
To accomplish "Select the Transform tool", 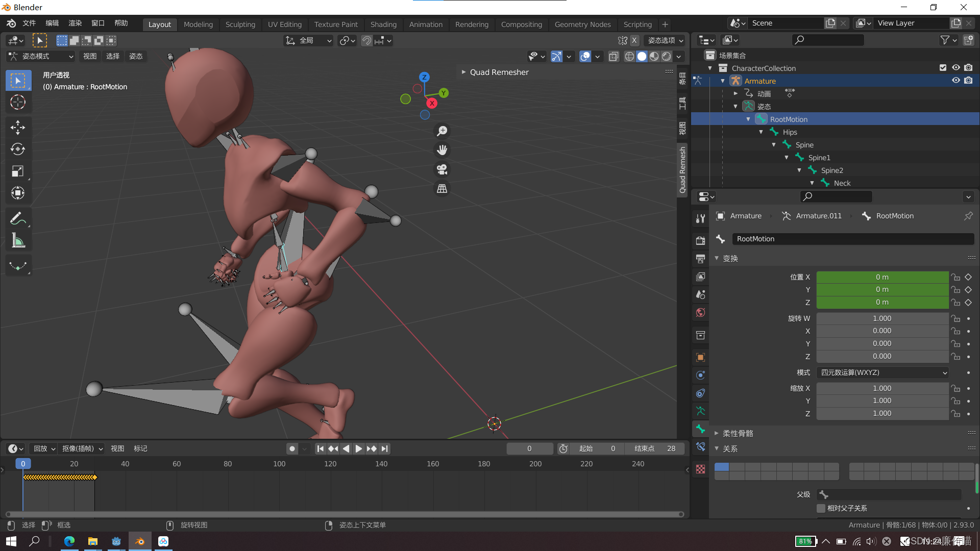I will 18,193.
